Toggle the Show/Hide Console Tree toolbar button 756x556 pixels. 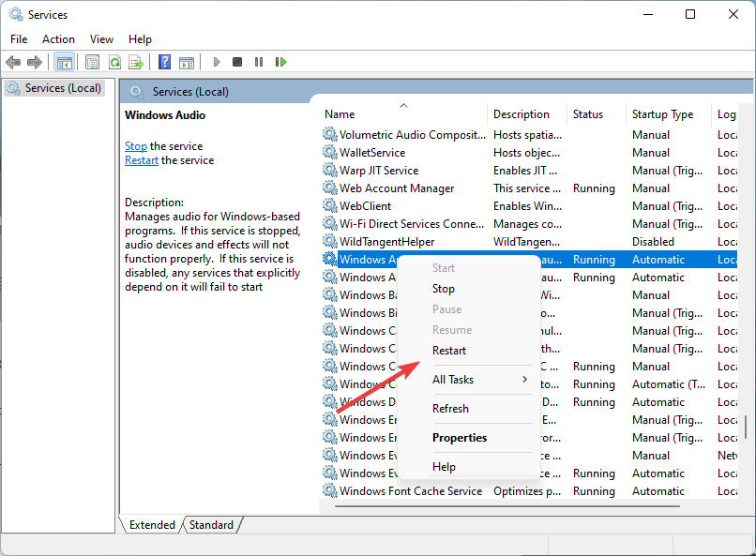(x=64, y=62)
